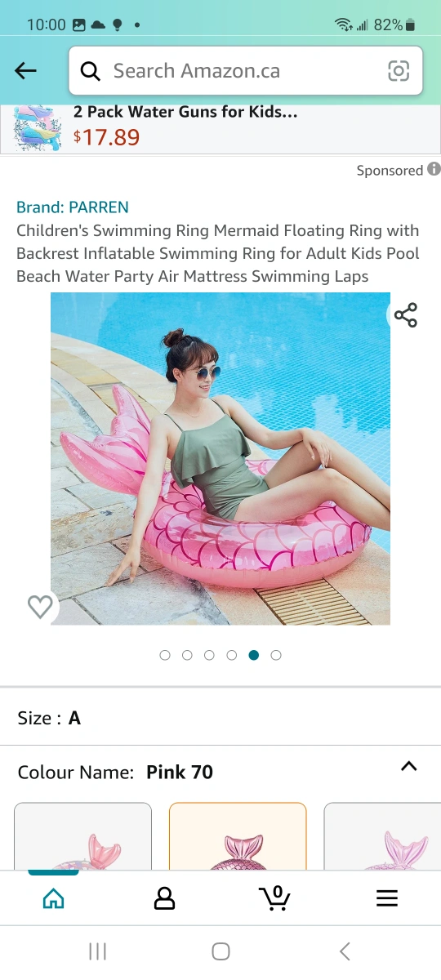Open account profile tab
The image size is (441, 980).
click(x=164, y=898)
